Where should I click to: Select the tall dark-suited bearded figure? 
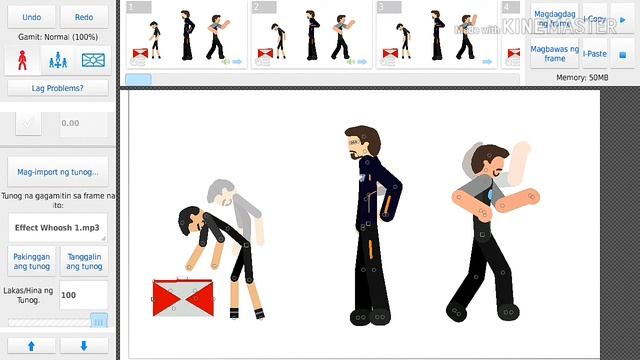(x=372, y=226)
